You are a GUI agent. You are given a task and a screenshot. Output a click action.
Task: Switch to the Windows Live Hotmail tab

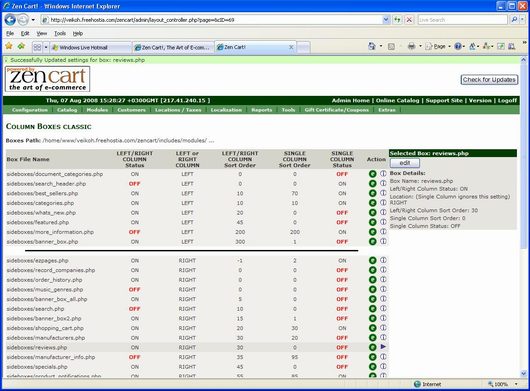coord(91,48)
